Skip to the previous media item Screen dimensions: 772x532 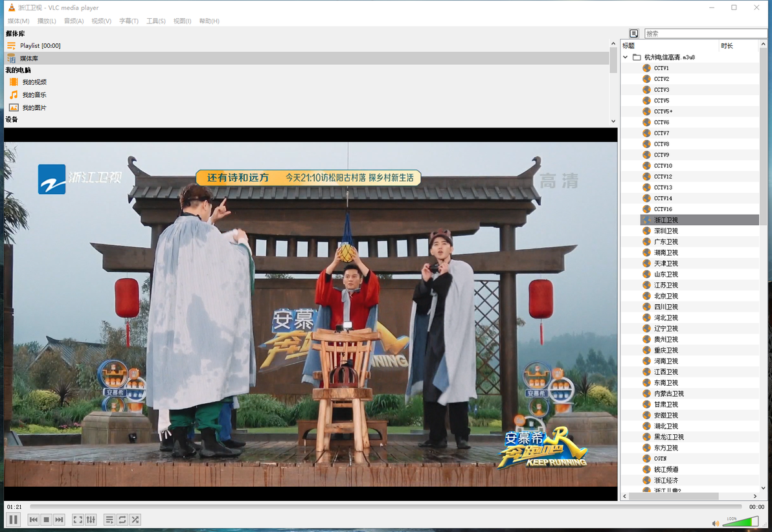click(34, 520)
